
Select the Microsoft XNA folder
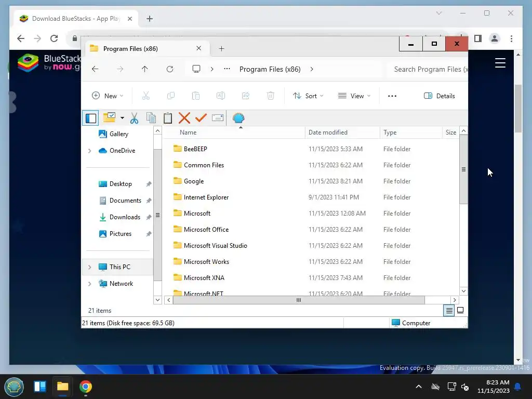pyautogui.click(x=204, y=278)
